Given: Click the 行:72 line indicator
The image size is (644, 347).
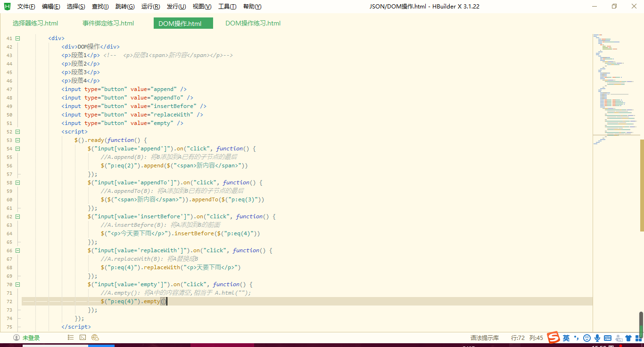Looking at the screenshot, I should (518, 338).
